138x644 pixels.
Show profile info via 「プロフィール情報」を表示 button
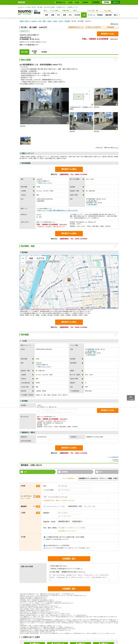pyautogui.click(x=98, y=478)
